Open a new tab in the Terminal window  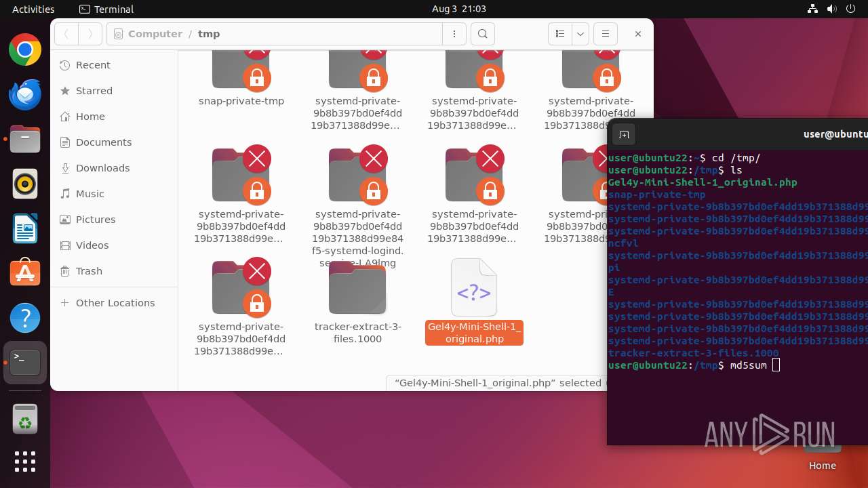coord(624,134)
